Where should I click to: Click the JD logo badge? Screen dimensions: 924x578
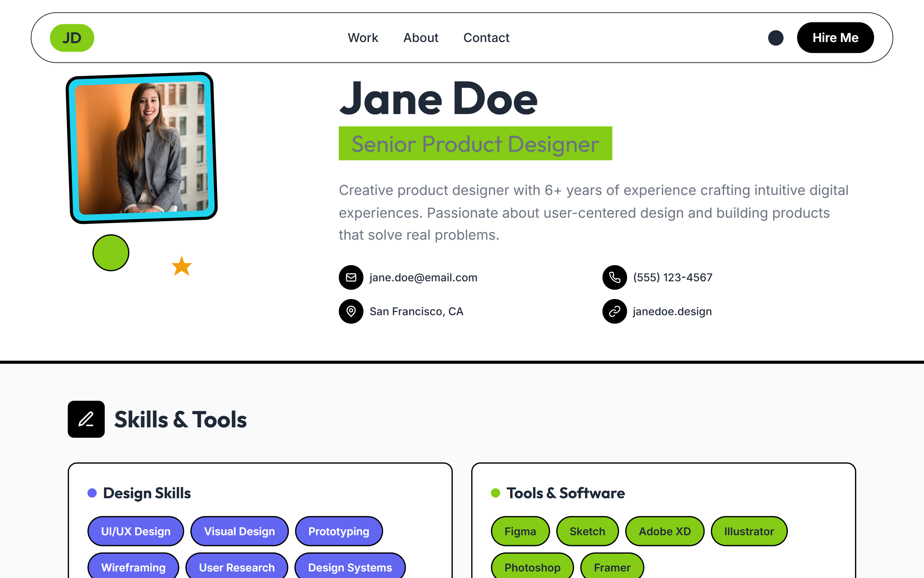point(72,38)
